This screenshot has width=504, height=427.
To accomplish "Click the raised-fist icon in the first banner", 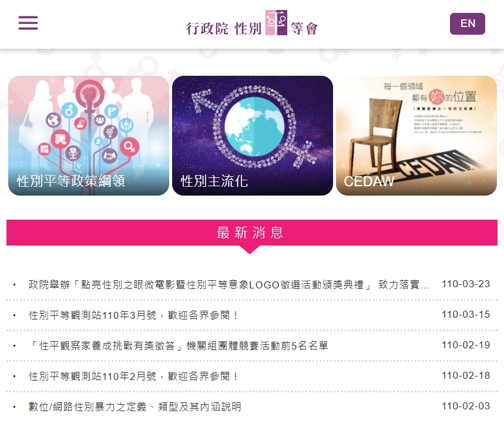I will tap(90, 95).
